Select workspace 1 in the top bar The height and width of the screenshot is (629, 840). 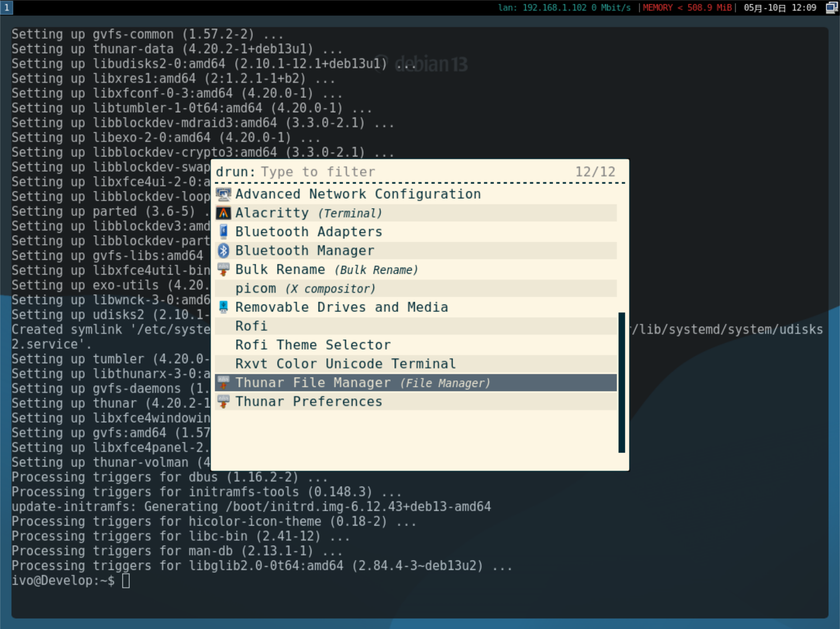pos(7,7)
